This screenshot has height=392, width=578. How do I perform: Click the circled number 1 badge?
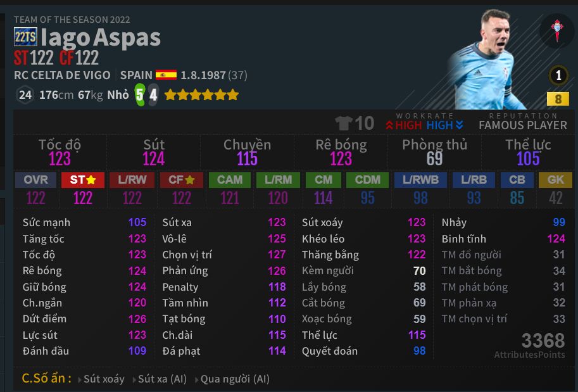[558, 76]
